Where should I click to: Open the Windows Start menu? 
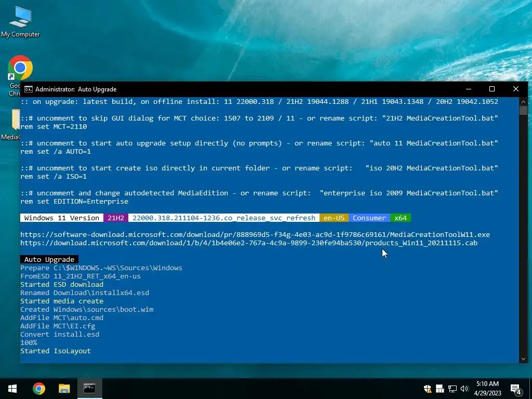pos(12,389)
